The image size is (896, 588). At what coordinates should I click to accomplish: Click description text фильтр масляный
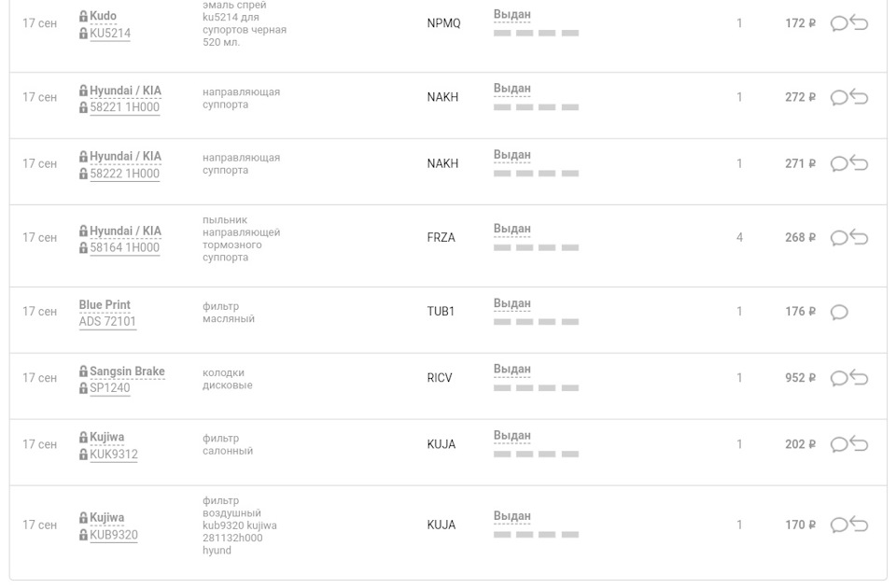229,313
